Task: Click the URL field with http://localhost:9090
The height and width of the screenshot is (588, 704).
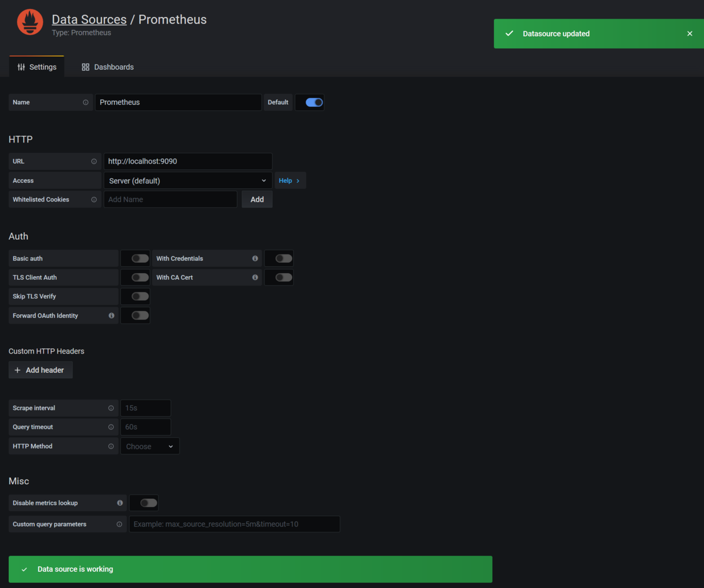Action: [188, 161]
